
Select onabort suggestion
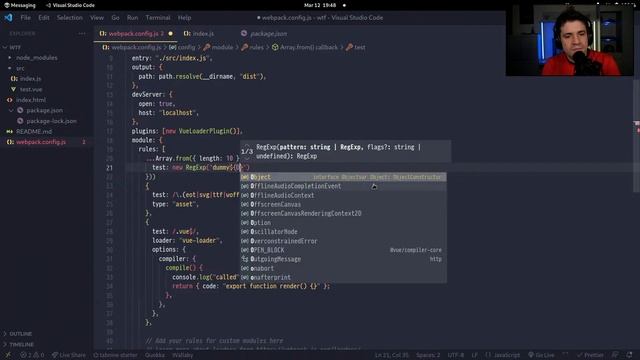(343, 268)
